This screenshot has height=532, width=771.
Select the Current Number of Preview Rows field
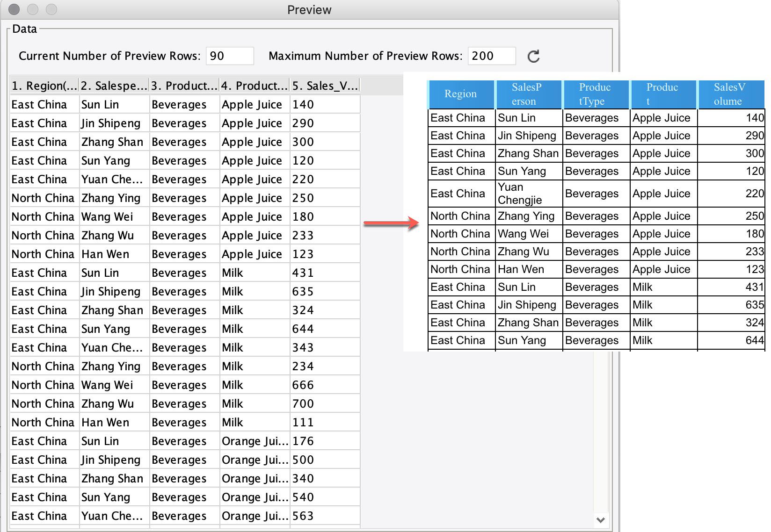pyautogui.click(x=230, y=56)
